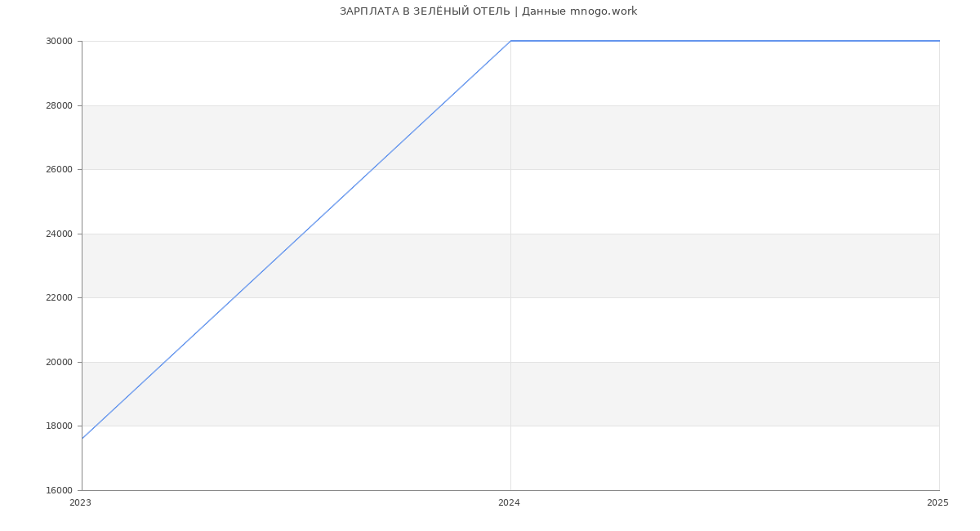
Task: Select the 26000 y-axis label
Action: click(59, 170)
